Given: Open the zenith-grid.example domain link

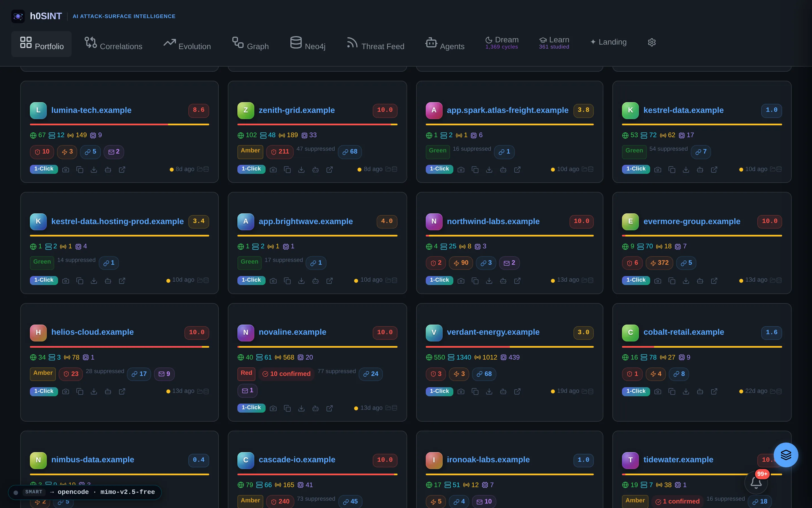Looking at the screenshot, I should (297, 110).
